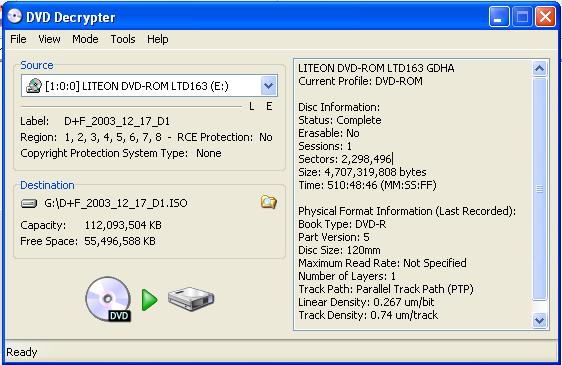
Task: Click Sectors: 2,298,496 line
Action: [x=345, y=159]
